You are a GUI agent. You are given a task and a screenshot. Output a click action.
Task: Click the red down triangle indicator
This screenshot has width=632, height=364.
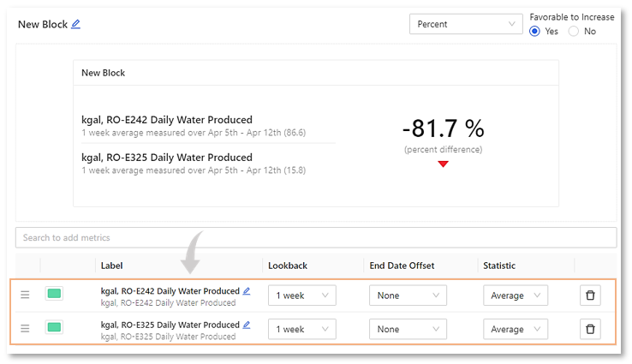(443, 164)
